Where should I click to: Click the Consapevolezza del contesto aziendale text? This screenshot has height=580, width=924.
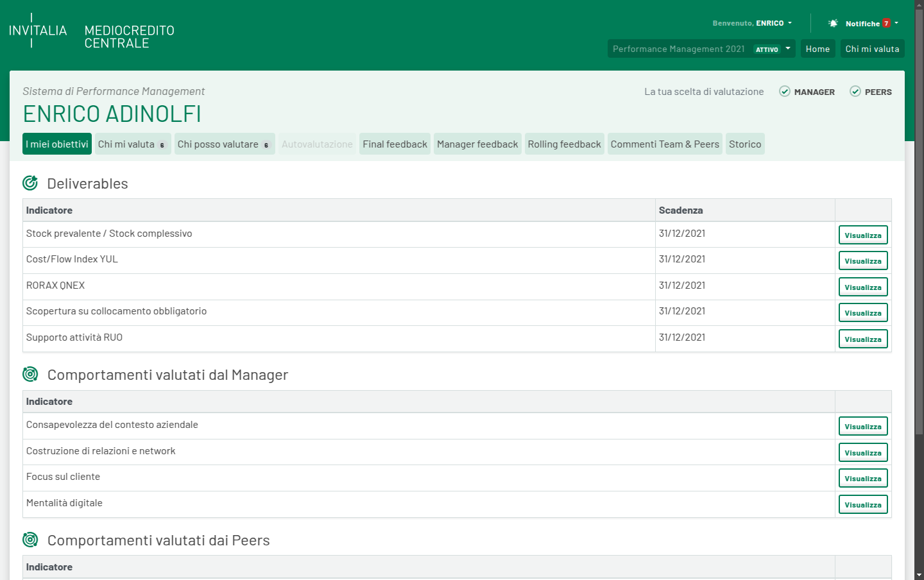click(x=112, y=425)
